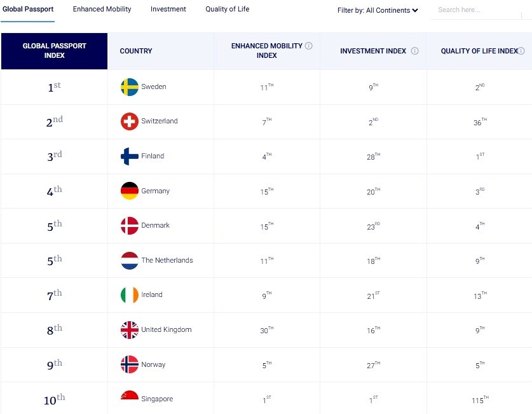Open the Singapore country link

click(157, 399)
